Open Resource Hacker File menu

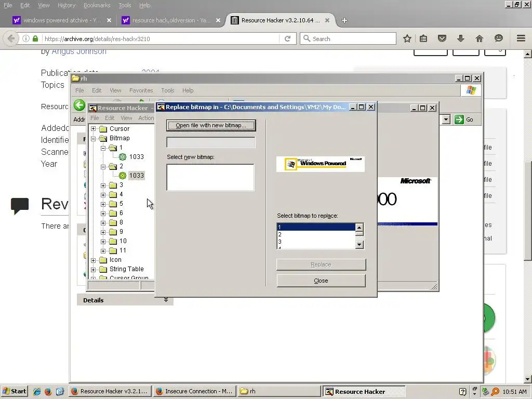(x=95, y=118)
